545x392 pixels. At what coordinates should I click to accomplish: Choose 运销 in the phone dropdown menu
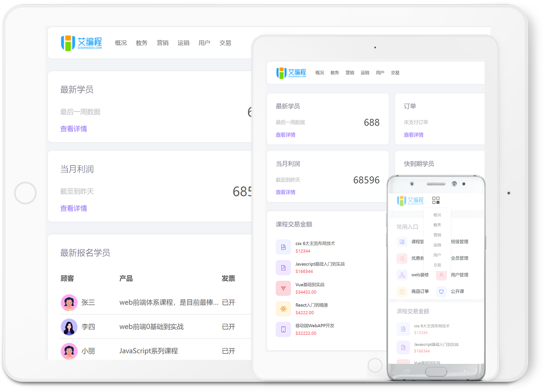click(437, 245)
